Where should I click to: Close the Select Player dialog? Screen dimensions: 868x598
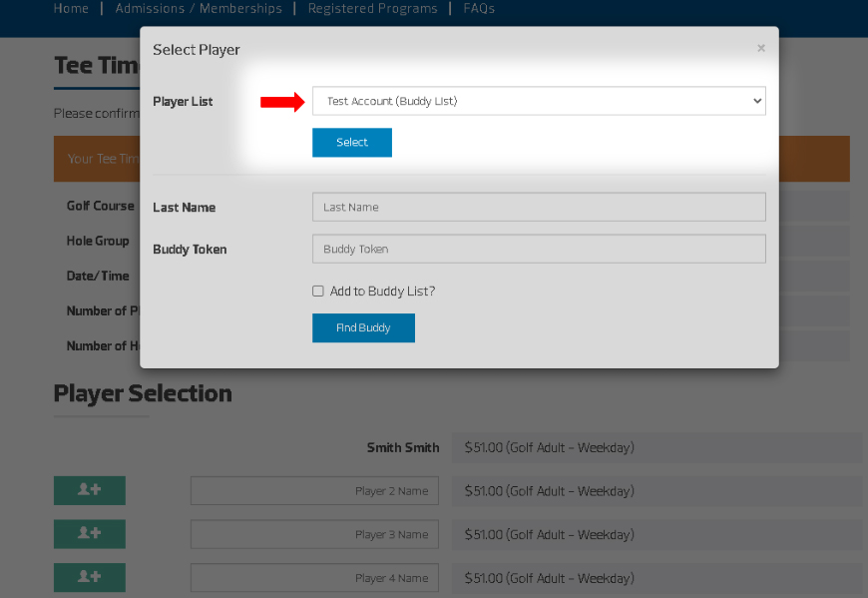pyautogui.click(x=761, y=48)
